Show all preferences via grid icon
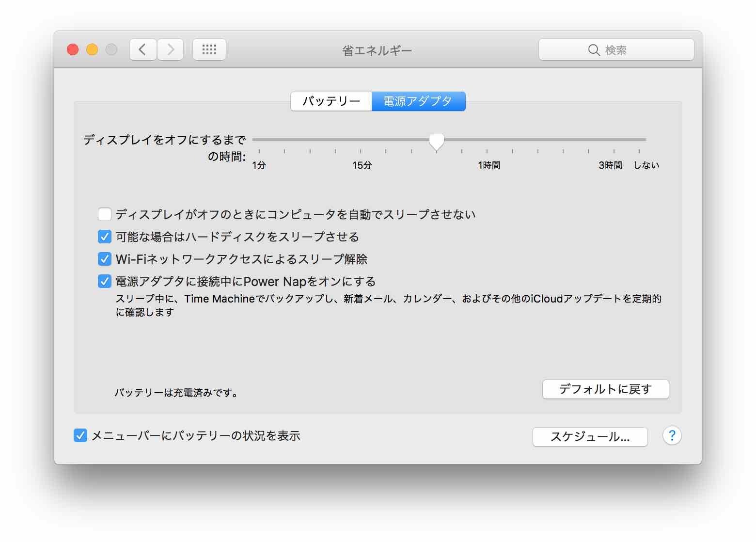This screenshot has height=542, width=756. click(x=209, y=49)
